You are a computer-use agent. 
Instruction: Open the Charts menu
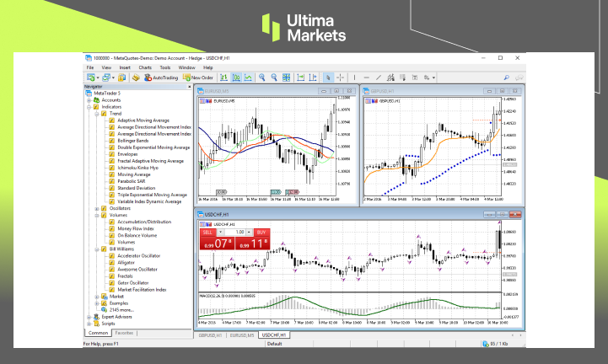(145, 67)
